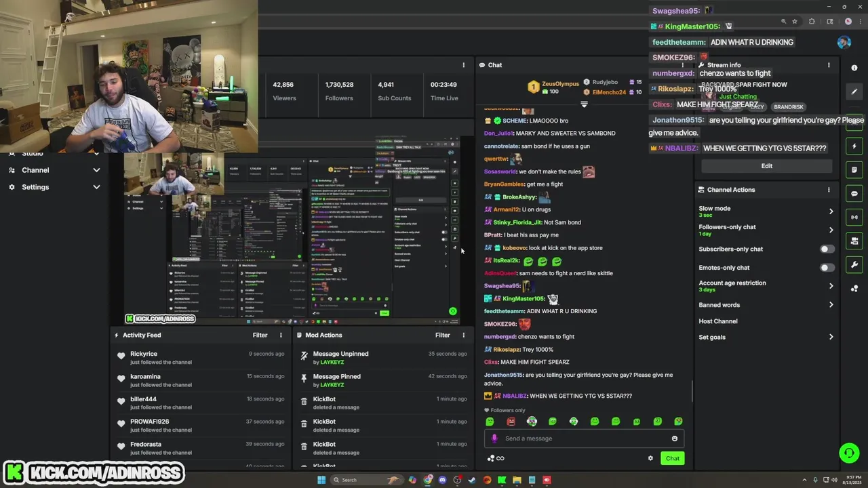The width and height of the screenshot is (868, 488).
Task: Click the info icon in right sidebar
Action: (x=854, y=68)
